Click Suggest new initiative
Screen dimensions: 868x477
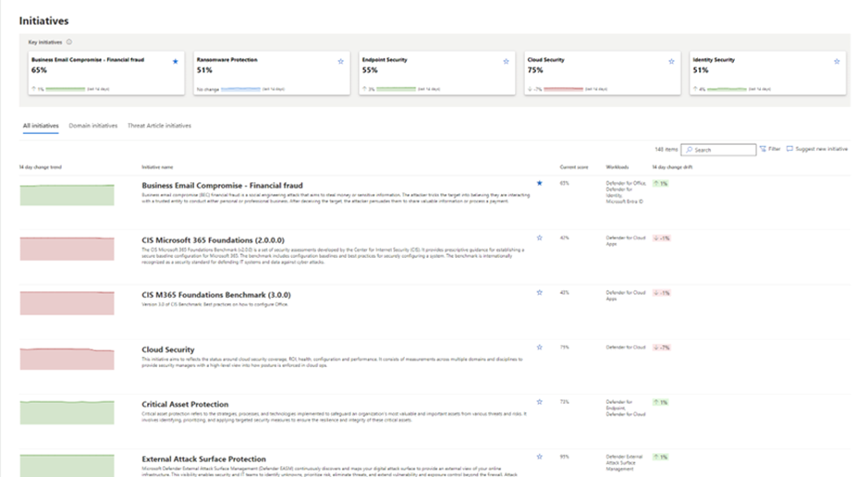click(817, 149)
